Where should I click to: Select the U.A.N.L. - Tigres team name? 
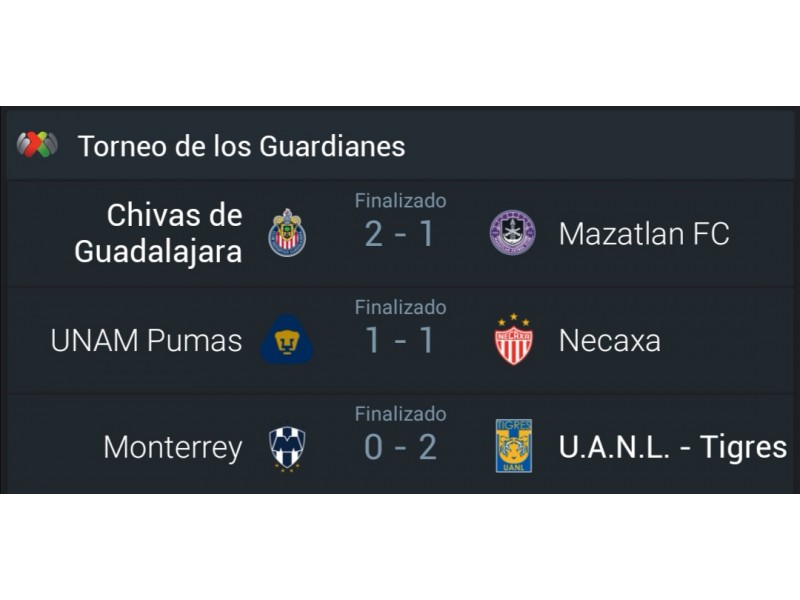673,447
